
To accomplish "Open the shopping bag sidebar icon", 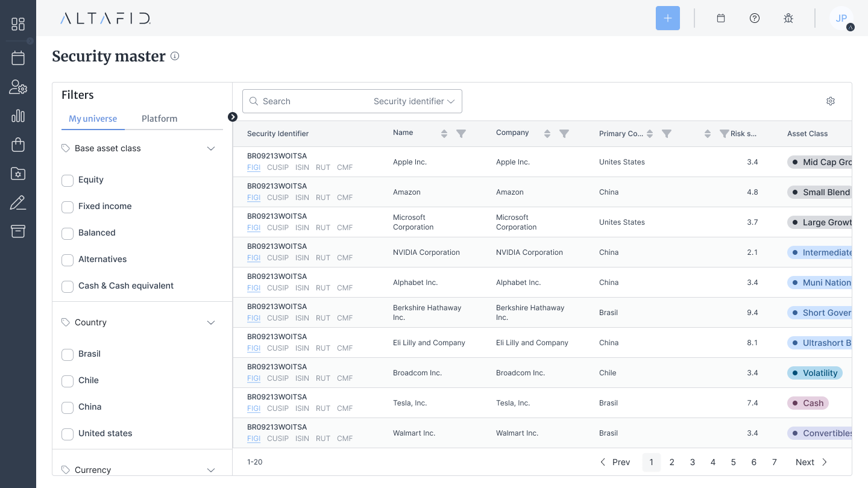I will tap(18, 145).
